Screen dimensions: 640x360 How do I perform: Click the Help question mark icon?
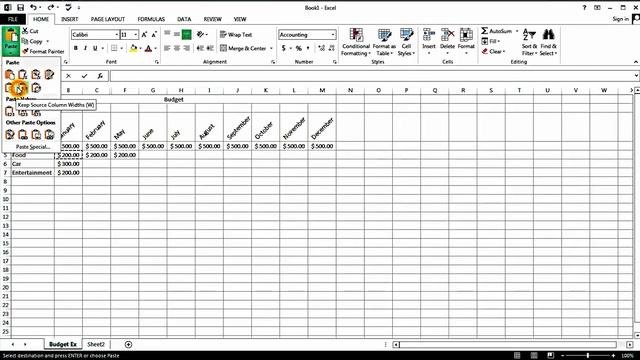(584, 7)
